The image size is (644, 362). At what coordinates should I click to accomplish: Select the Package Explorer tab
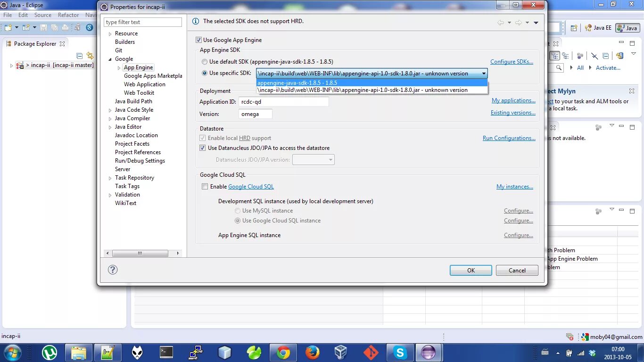click(35, 44)
